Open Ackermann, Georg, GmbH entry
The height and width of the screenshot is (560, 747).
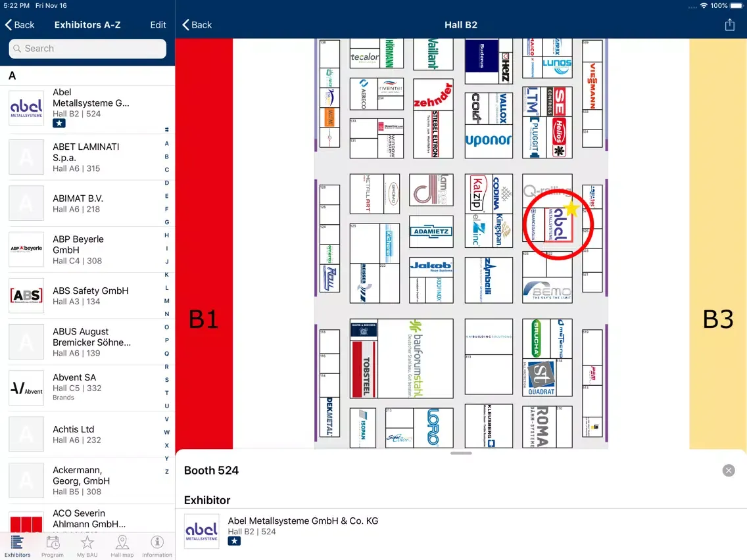(x=87, y=480)
